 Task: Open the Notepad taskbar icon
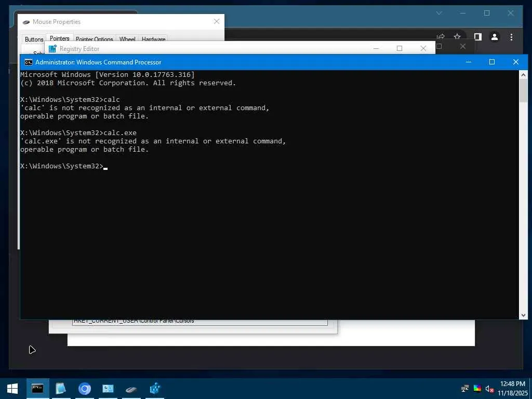click(61, 389)
